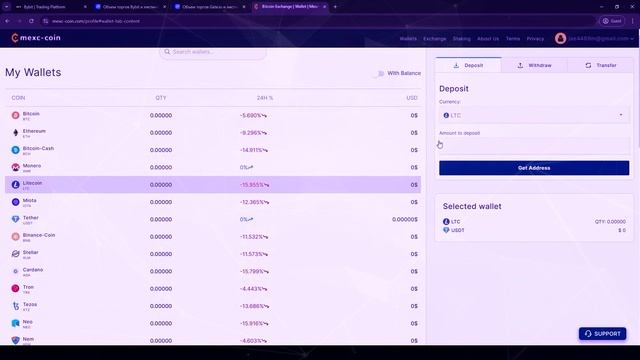Focus the Search wallets field
640x360 pixels.
(x=213, y=52)
